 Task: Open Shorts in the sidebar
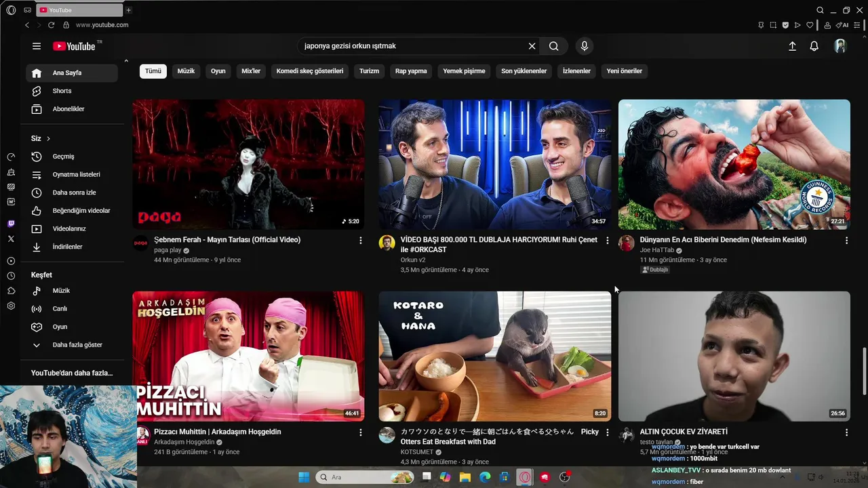click(72, 91)
